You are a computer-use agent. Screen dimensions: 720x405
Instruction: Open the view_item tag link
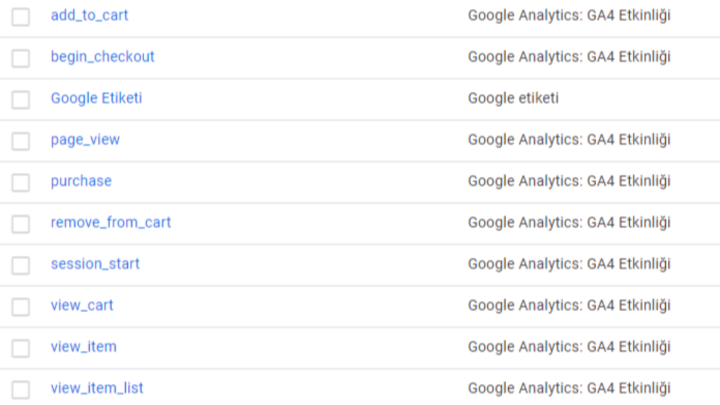(84, 346)
